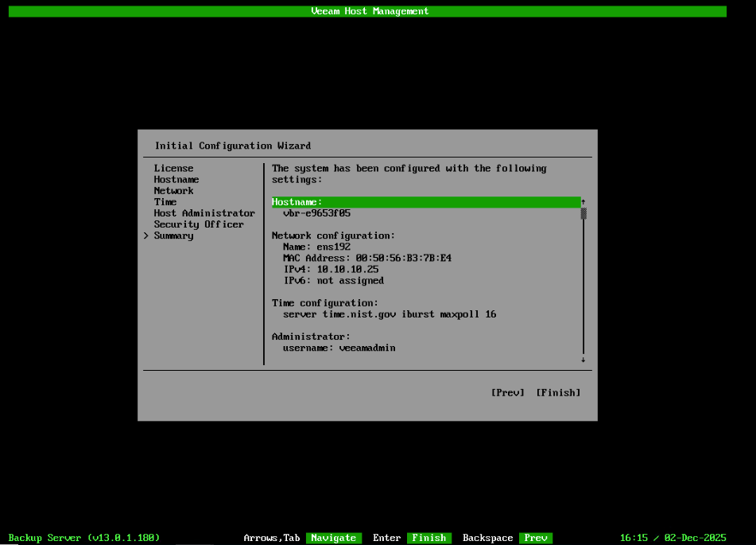Select the License step in the wizard sidebar

[x=173, y=168]
